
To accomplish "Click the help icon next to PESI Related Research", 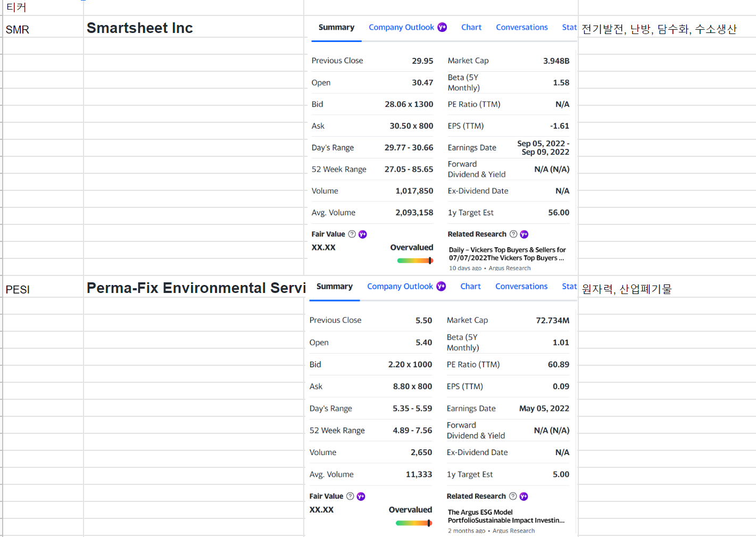I will tap(513, 496).
